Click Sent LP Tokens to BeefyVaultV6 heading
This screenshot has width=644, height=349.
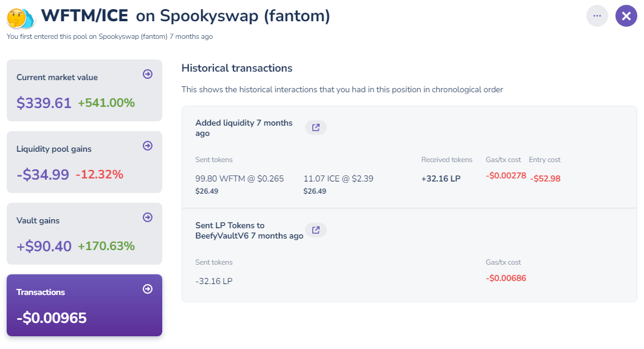(248, 230)
